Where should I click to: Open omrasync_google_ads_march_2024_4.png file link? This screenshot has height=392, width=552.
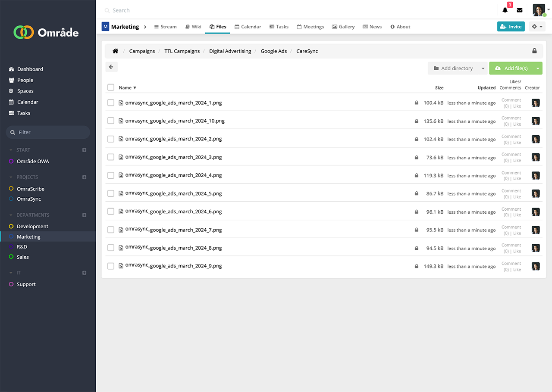173,175
